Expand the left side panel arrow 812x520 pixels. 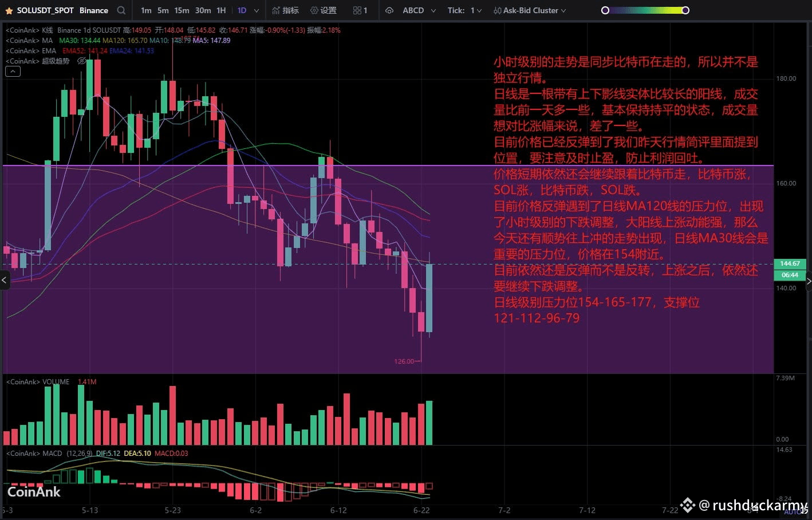5,281
